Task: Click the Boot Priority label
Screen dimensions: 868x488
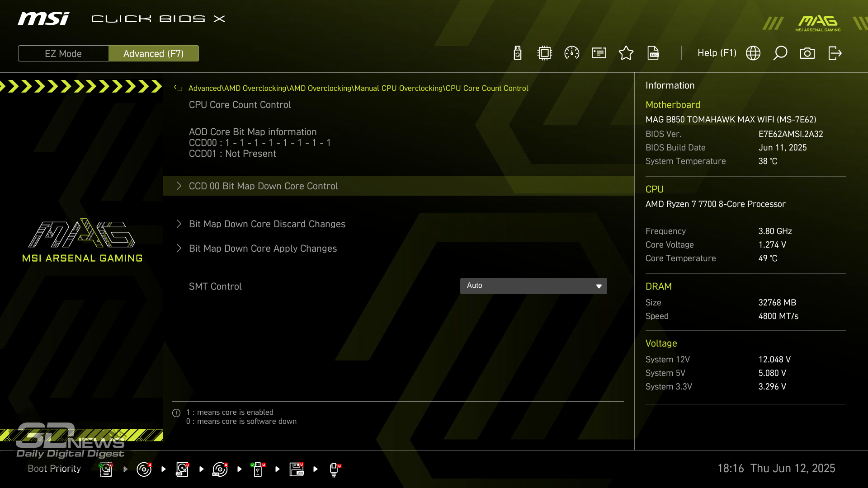Action: click(x=54, y=469)
